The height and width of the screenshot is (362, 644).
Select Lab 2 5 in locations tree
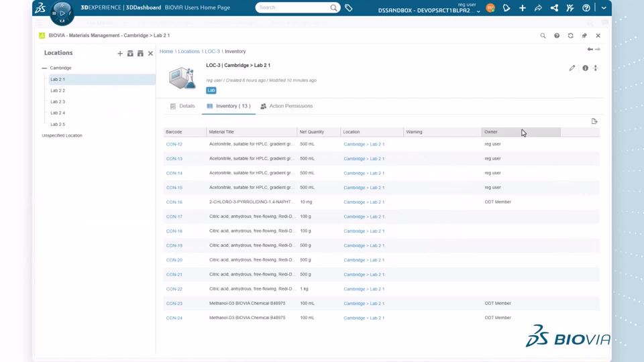(58, 124)
